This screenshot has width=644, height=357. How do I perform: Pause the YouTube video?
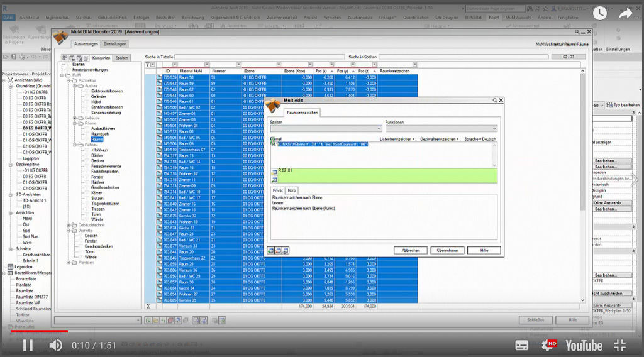pyautogui.click(x=28, y=344)
